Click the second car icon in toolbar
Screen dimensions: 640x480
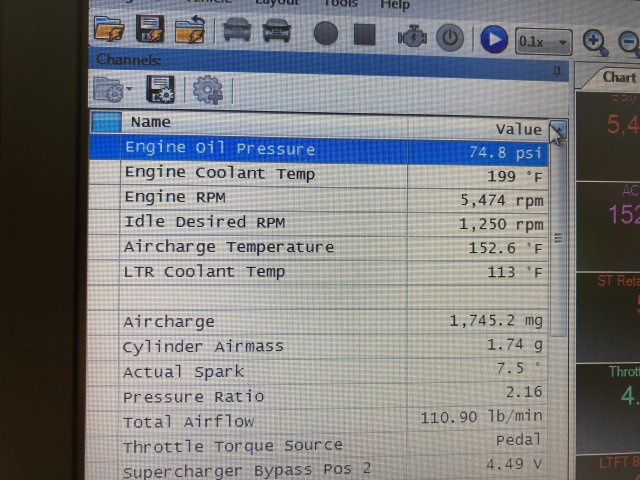[x=277, y=32]
